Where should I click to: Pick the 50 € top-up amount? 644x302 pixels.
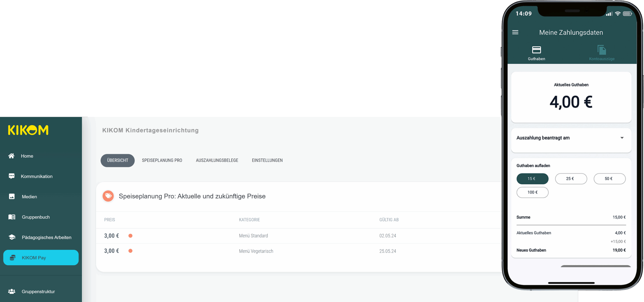click(x=609, y=179)
